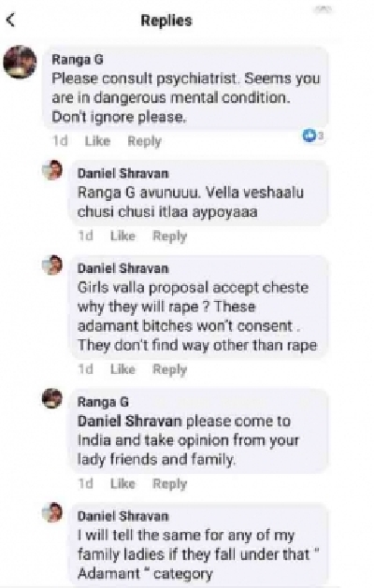The image size is (374, 588).
Task: Open Daniel Shravan name on last 'family ladies' reply
Action: [123, 516]
